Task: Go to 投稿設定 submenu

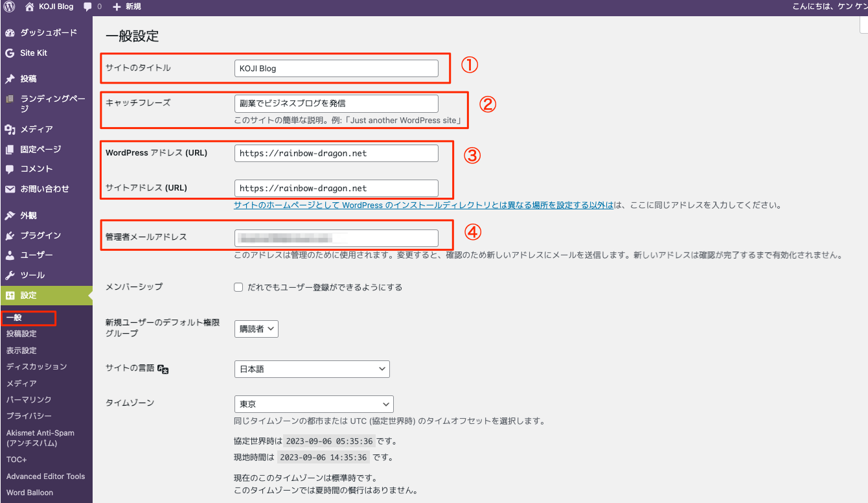Action: pos(21,334)
